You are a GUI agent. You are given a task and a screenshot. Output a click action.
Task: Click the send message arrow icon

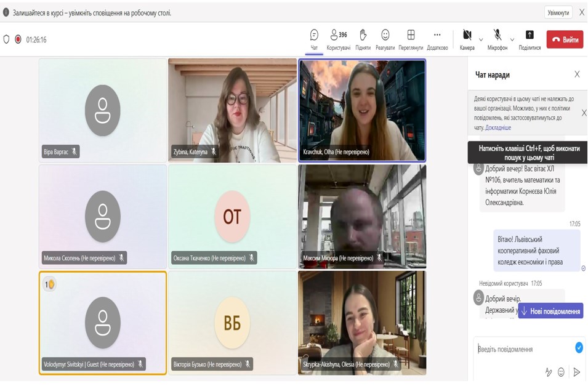tap(577, 372)
